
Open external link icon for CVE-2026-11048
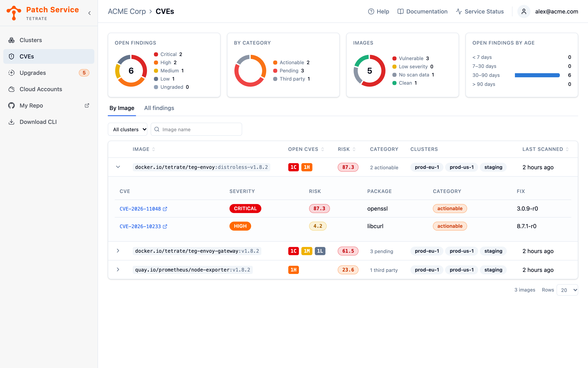click(165, 209)
